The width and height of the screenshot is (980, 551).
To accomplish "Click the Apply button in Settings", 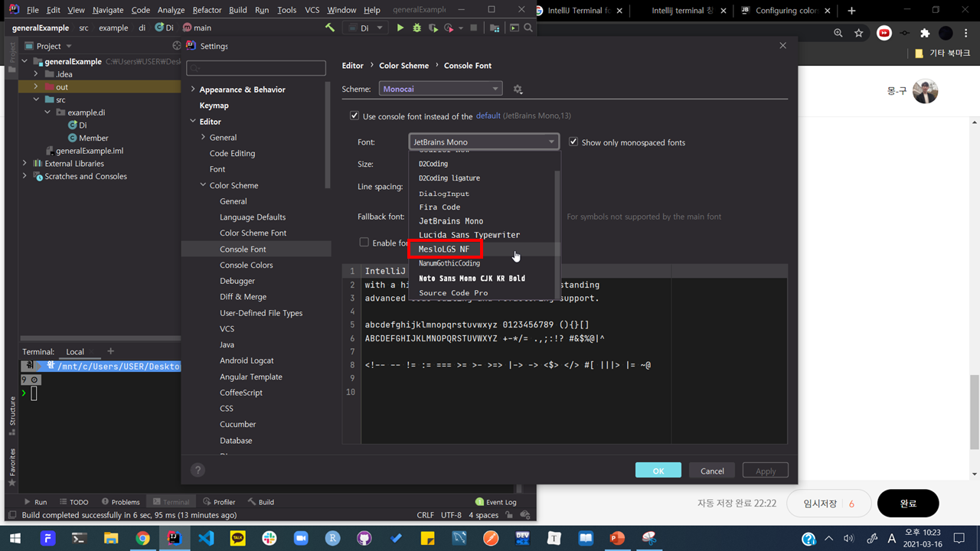I will (766, 471).
